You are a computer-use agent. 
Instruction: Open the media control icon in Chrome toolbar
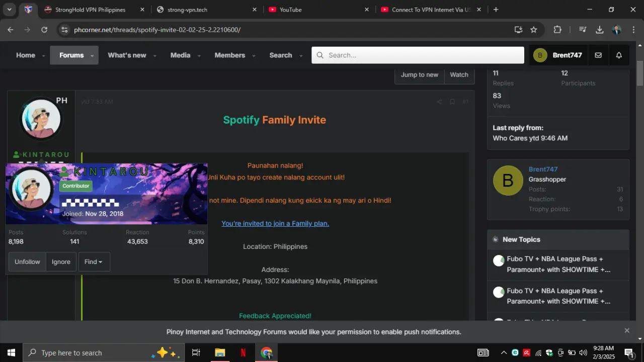583,30
